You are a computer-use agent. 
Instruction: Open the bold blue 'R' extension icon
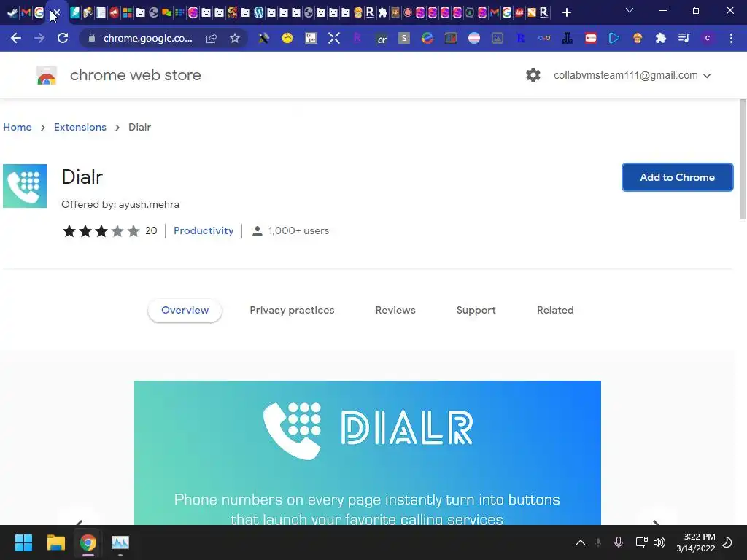[521, 38]
